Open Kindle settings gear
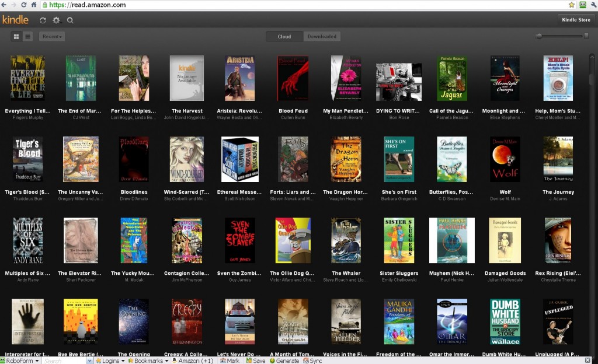Image resolution: width=598 pixels, height=364 pixels. pyautogui.click(x=56, y=20)
